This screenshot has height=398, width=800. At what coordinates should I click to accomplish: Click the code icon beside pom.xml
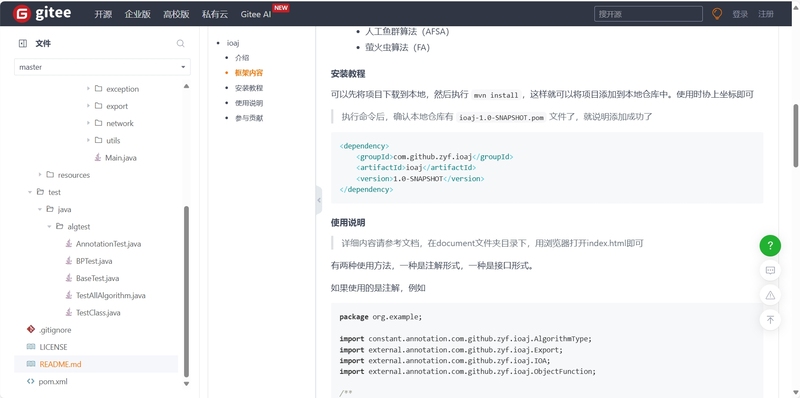(x=31, y=382)
